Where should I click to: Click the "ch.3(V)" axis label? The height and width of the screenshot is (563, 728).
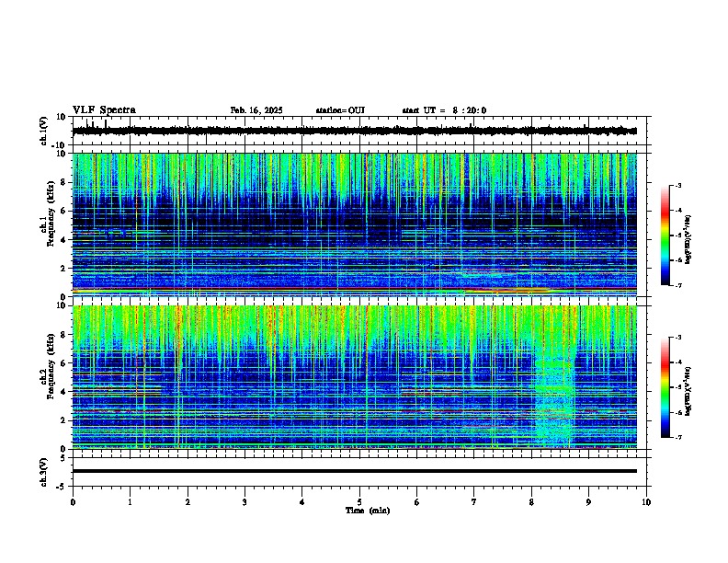44,472
